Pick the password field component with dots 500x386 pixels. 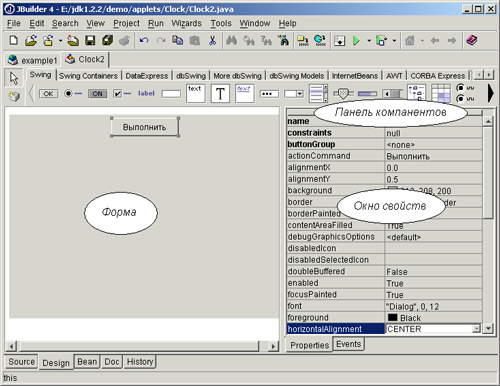pyautogui.click(x=269, y=94)
